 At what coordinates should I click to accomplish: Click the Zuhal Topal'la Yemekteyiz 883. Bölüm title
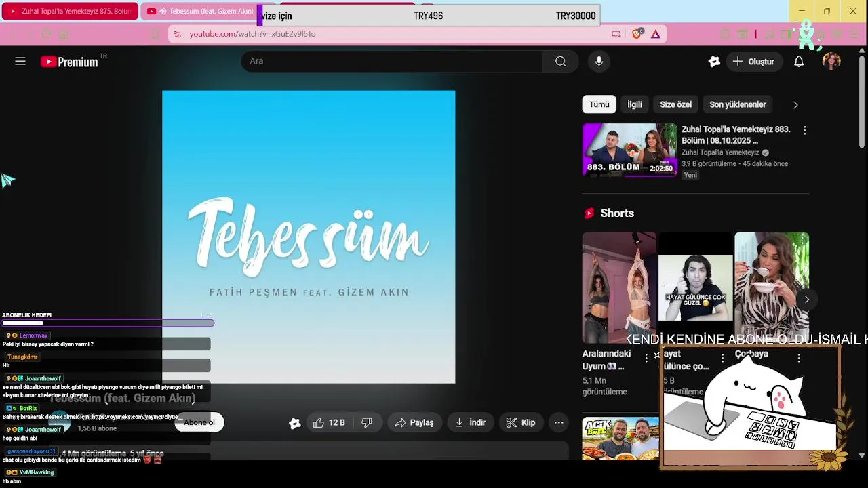click(x=736, y=135)
